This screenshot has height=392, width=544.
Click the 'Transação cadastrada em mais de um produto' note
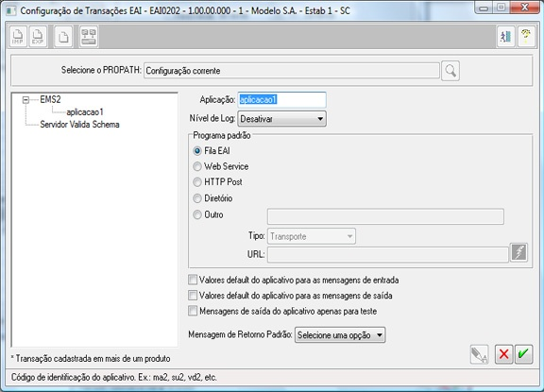pyautogui.click(x=91, y=358)
